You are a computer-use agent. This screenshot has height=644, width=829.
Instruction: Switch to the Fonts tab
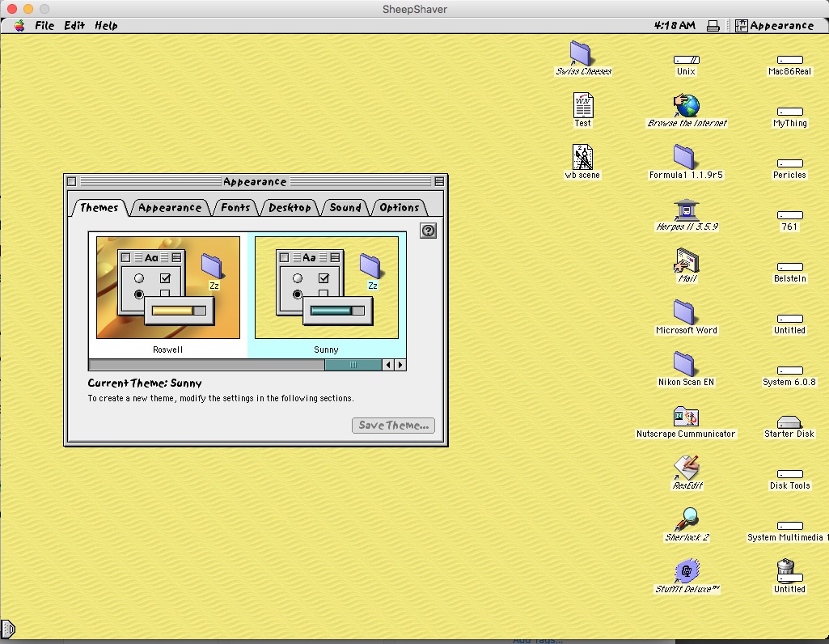pyautogui.click(x=235, y=208)
